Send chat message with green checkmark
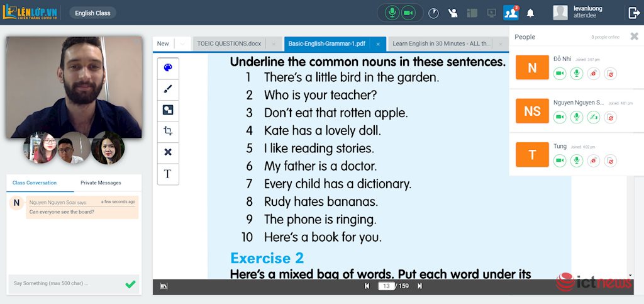644x304 pixels. [x=130, y=284]
